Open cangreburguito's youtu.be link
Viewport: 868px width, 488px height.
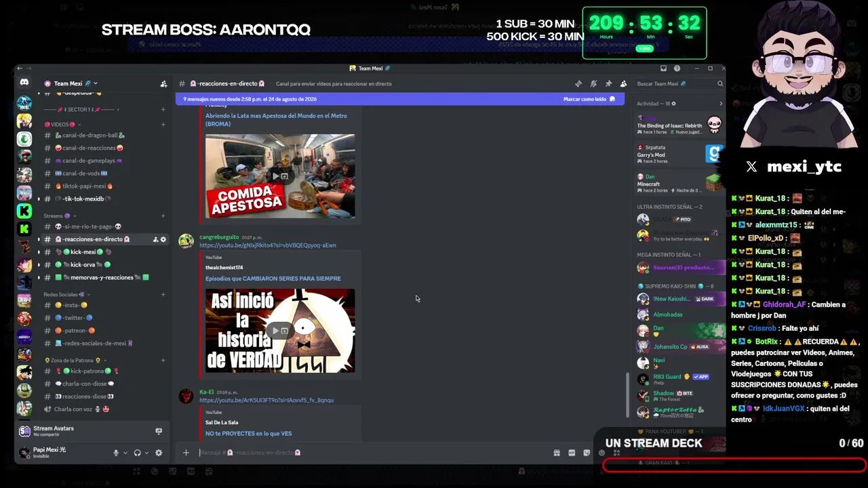point(267,245)
